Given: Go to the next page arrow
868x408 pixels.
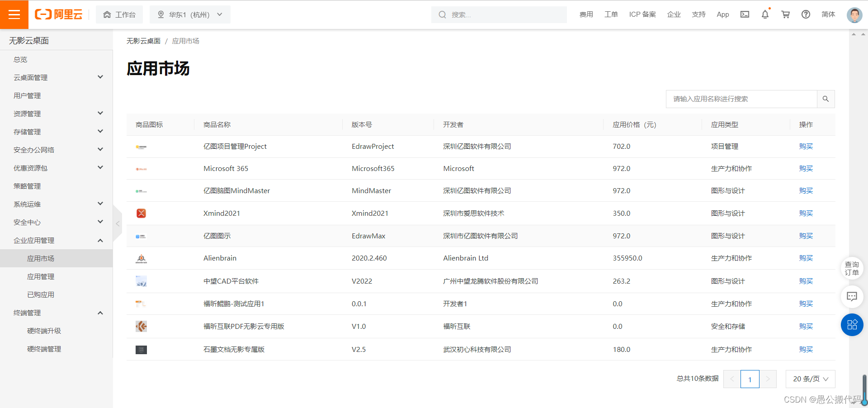Looking at the screenshot, I should (x=768, y=379).
